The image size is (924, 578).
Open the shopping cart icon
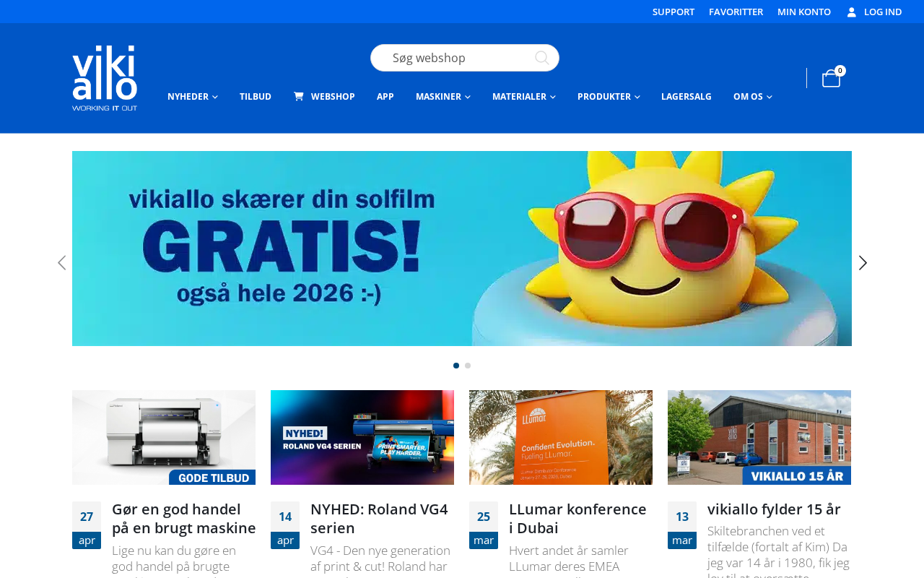tap(831, 78)
